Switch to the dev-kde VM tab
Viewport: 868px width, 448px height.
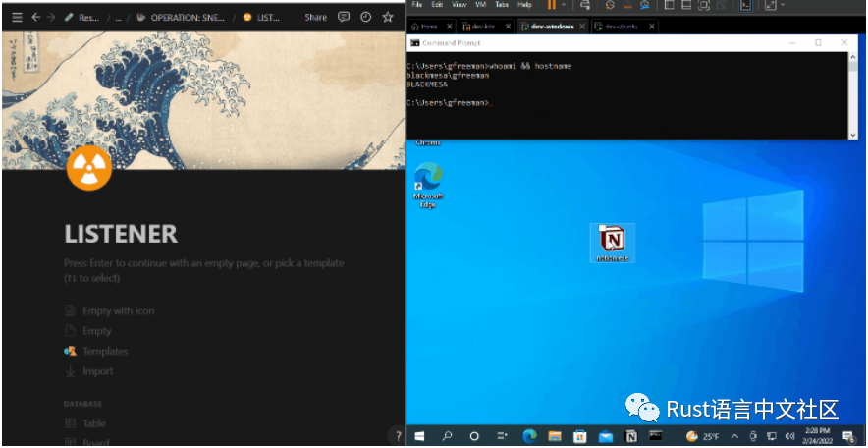tap(481, 26)
